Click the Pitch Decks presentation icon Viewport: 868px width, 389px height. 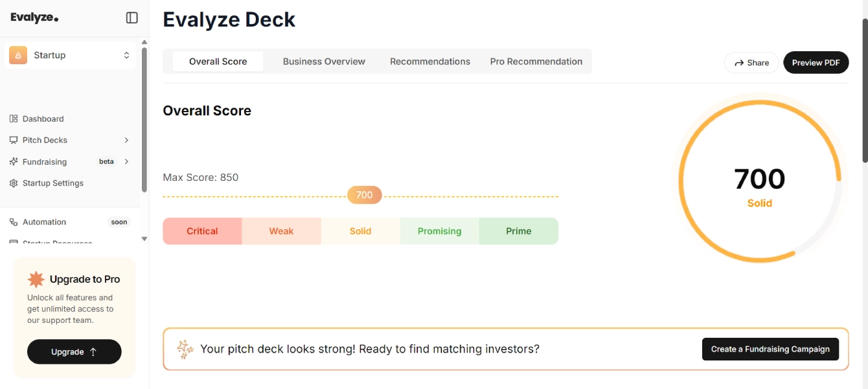tap(14, 140)
